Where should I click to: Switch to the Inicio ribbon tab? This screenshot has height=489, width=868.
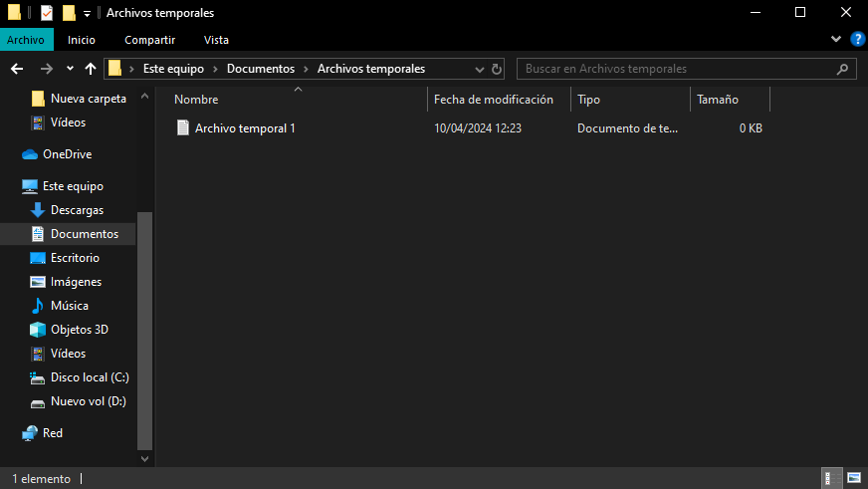coord(82,40)
